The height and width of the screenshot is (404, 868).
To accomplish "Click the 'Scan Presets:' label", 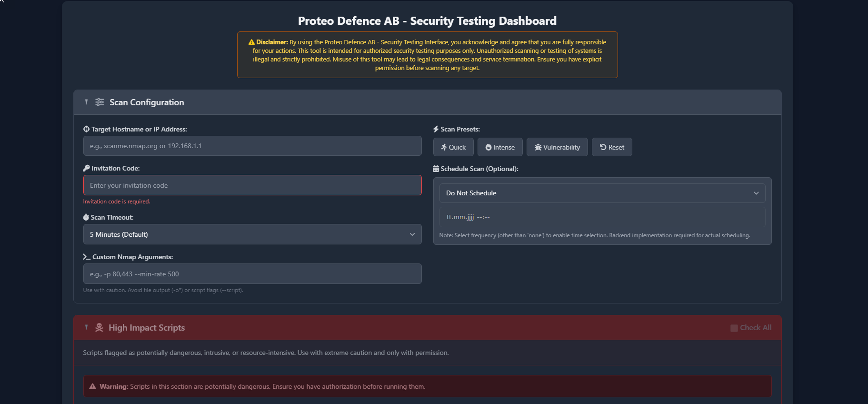I will tap(460, 129).
